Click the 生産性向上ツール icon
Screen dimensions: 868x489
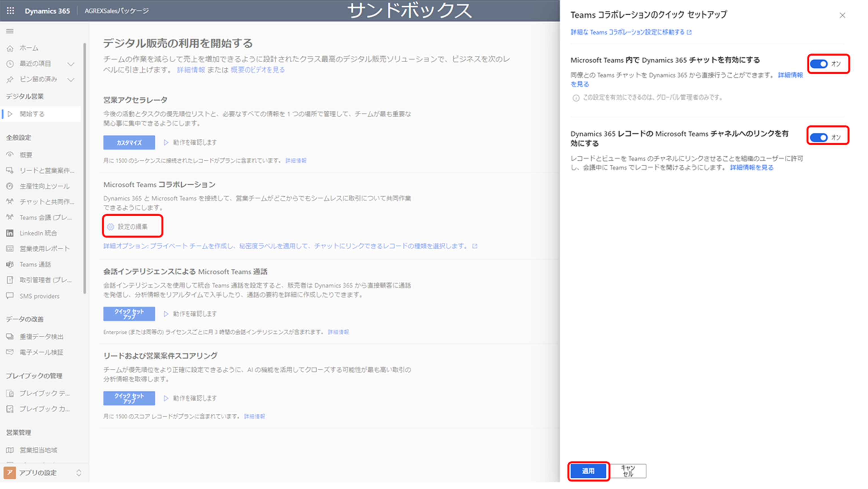coord(10,186)
